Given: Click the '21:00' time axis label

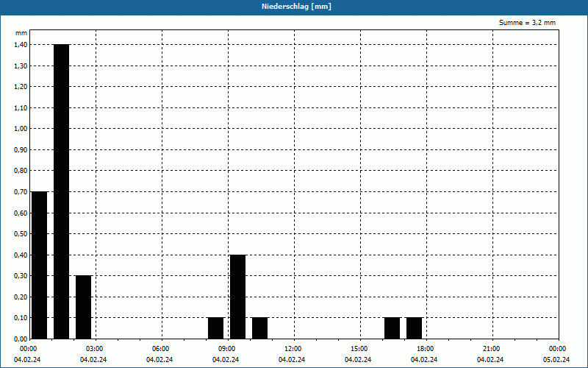Looking at the screenshot, I should [492, 349].
